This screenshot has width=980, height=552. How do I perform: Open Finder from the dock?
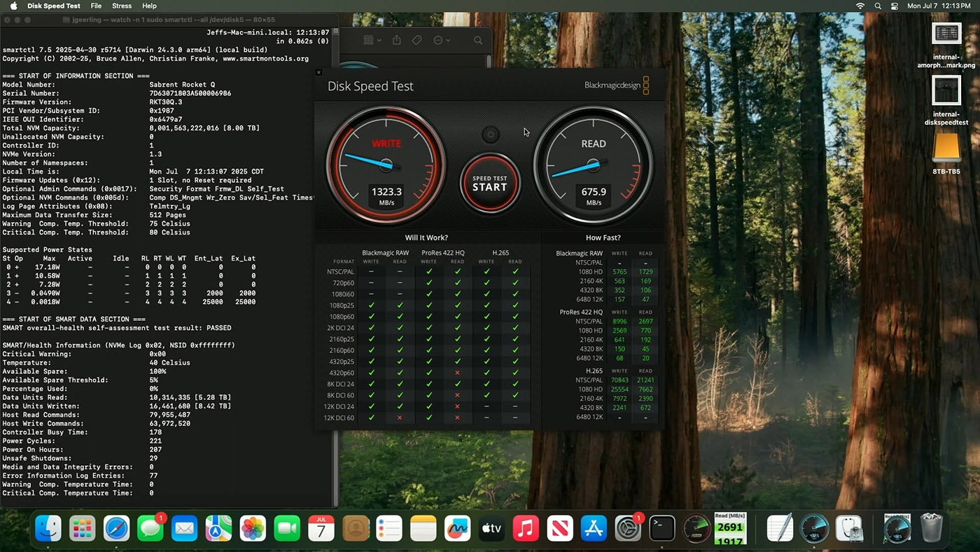click(48, 528)
